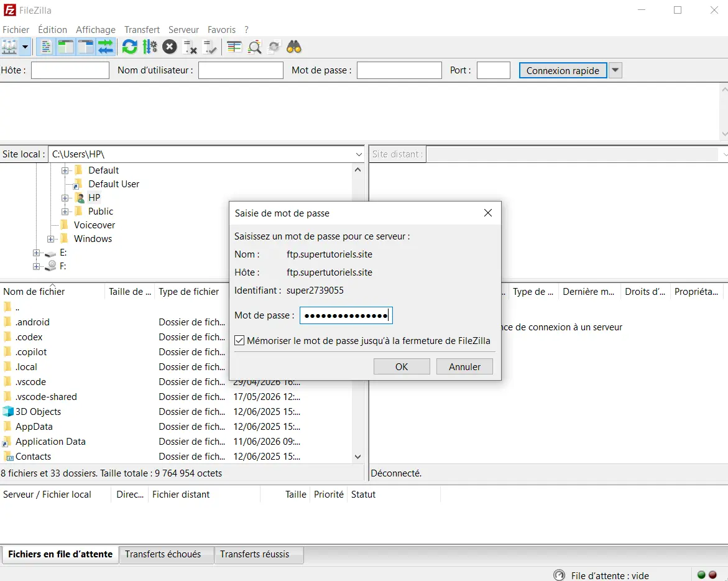728x581 pixels.
Task: Cancel the current operation icon
Action: pos(170,47)
